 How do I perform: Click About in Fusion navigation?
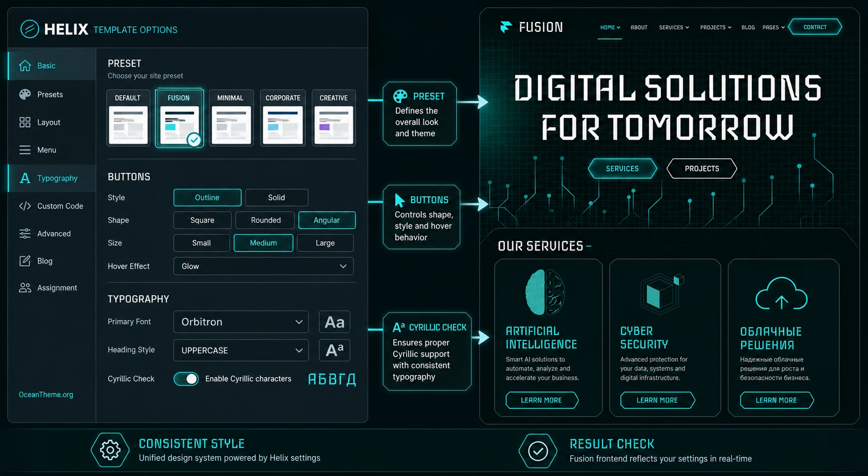[639, 28]
